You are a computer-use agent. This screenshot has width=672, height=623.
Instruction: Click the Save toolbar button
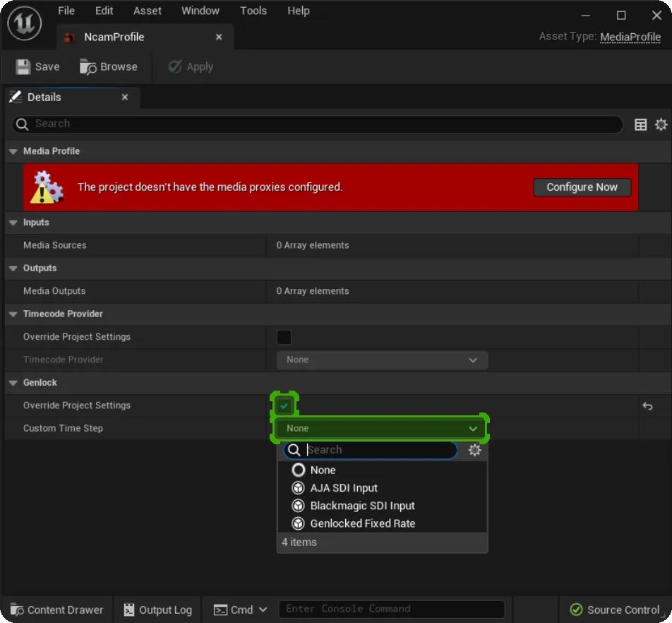click(x=38, y=67)
